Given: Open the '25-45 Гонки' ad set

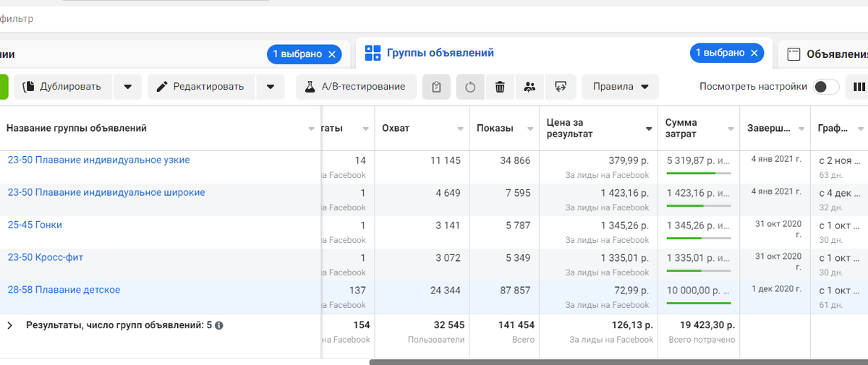Looking at the screenshot, I should click(35, 225).
